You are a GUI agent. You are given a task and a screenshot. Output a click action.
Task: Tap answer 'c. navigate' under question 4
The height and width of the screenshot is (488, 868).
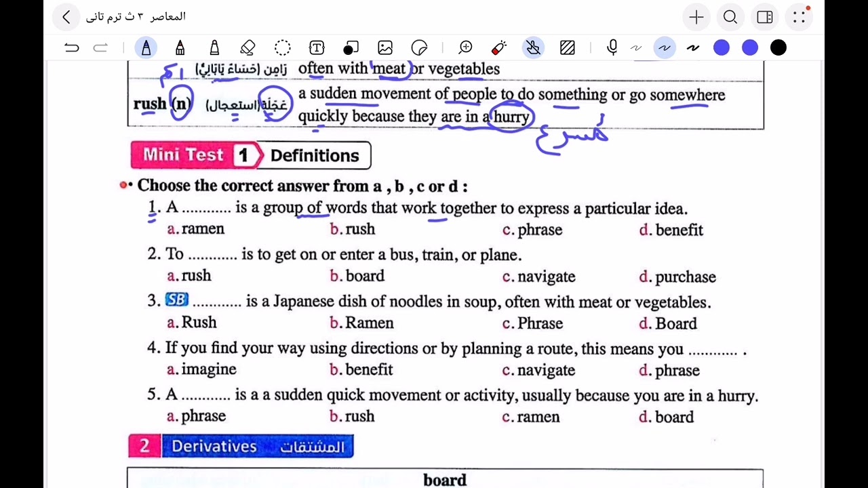coord(539,370)
